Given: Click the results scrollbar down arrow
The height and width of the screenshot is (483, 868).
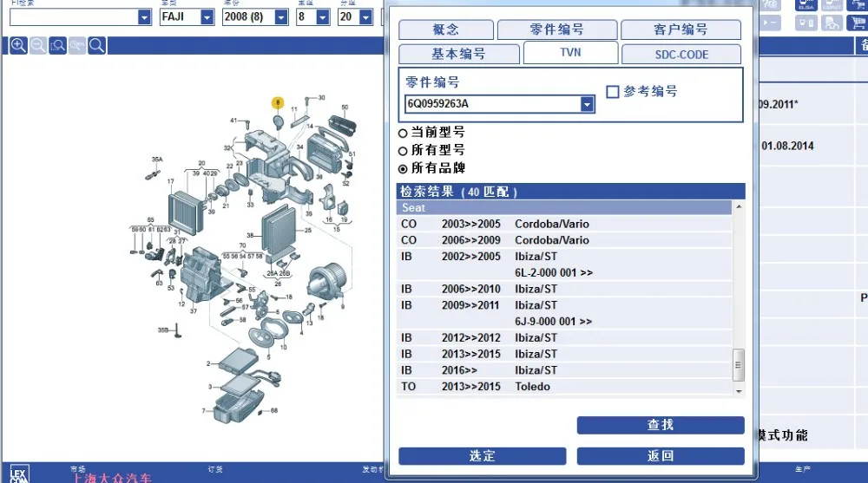Looking at the screenshot, I should (x=739, y=391).
